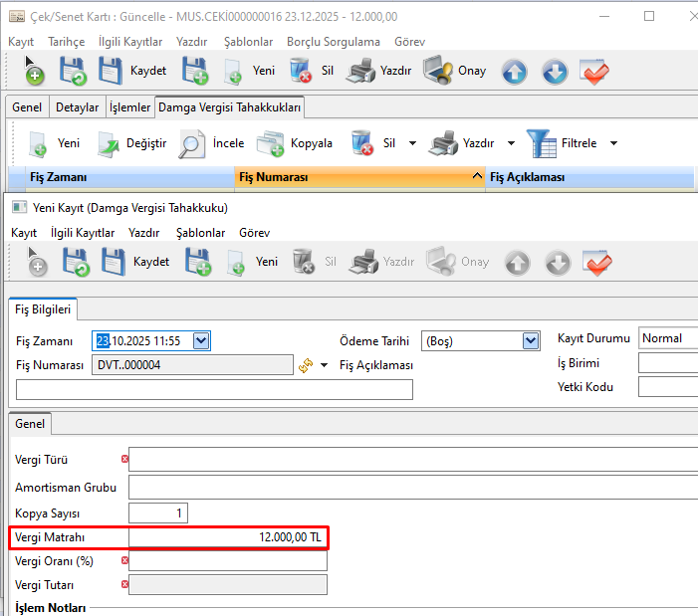Expand the Ödeme Tarihi dropdown
This screenshot has width=698, height=616.
[531, 340]
